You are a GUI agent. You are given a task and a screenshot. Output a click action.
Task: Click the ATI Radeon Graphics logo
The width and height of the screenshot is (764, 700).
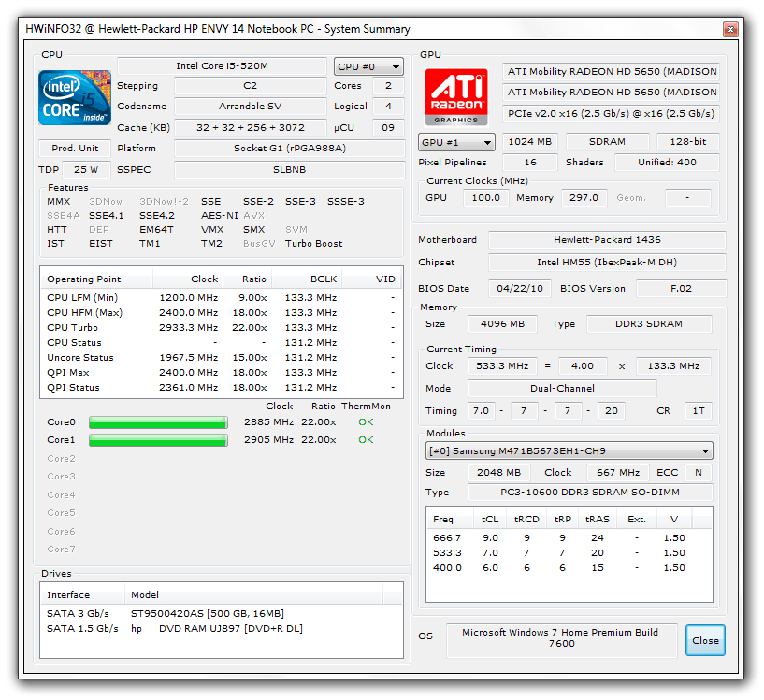pyautogui.click(x=456, y=97)
